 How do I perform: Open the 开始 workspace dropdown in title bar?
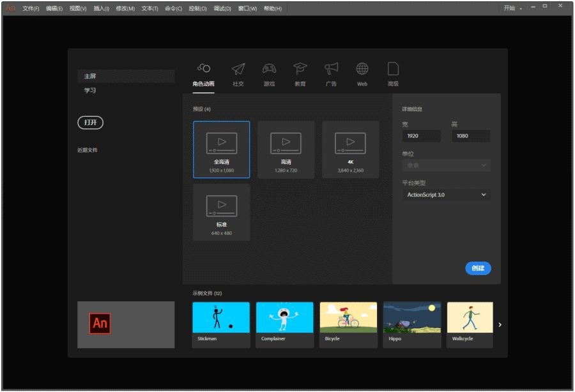pos(511,8)
